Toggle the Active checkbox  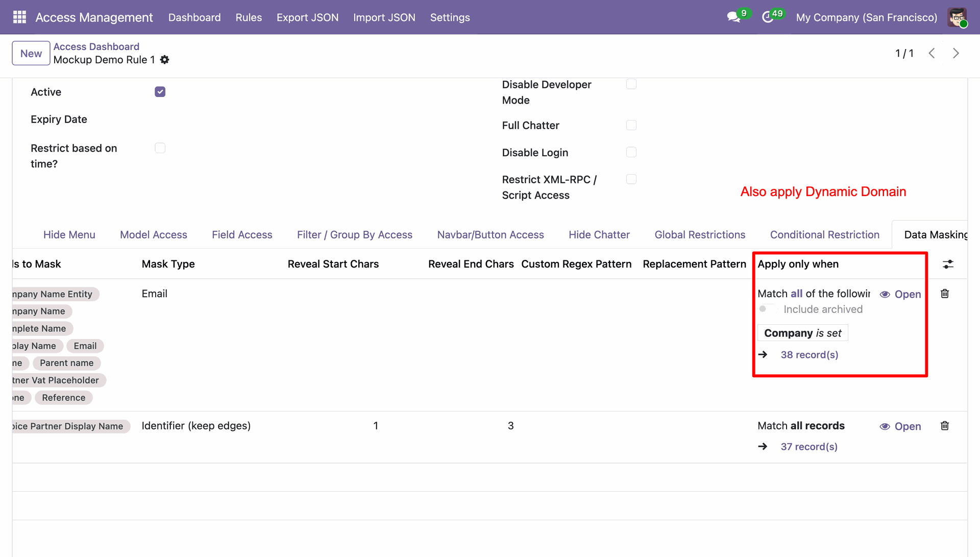tap(160, 92)
